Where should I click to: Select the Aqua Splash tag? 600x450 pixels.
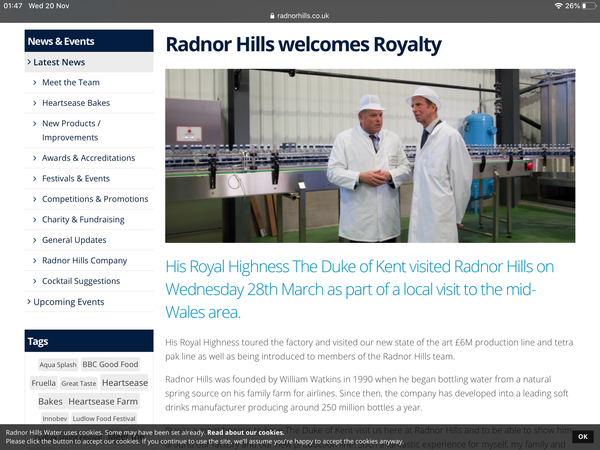click(58, 365)
